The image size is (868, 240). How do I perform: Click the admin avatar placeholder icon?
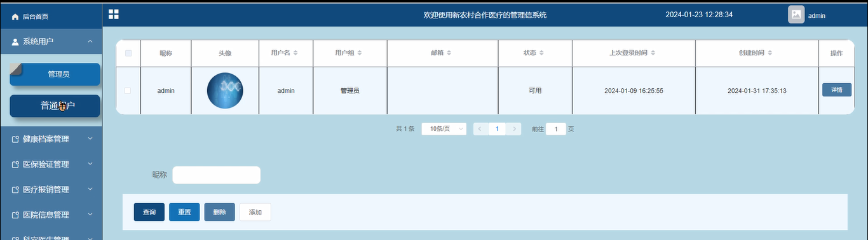[796, 15]
